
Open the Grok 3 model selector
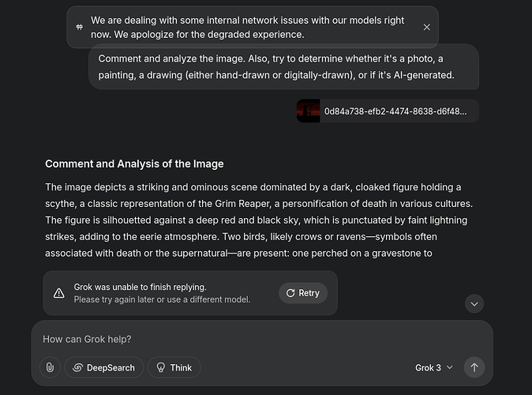coord(434,367)
